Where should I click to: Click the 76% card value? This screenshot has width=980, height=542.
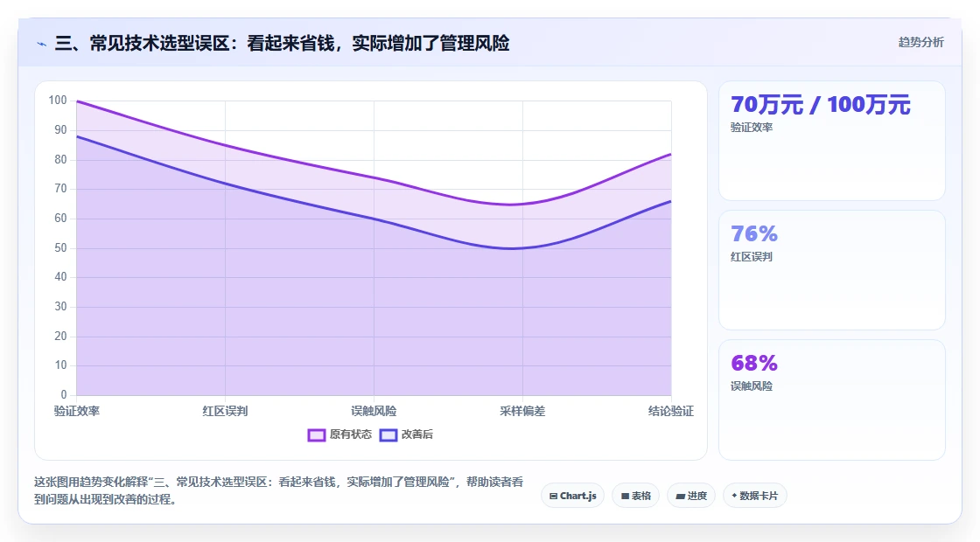click(753, 234)
